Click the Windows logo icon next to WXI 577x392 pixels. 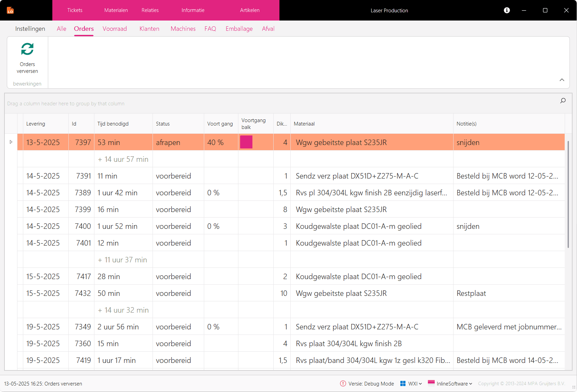point(403,383)
